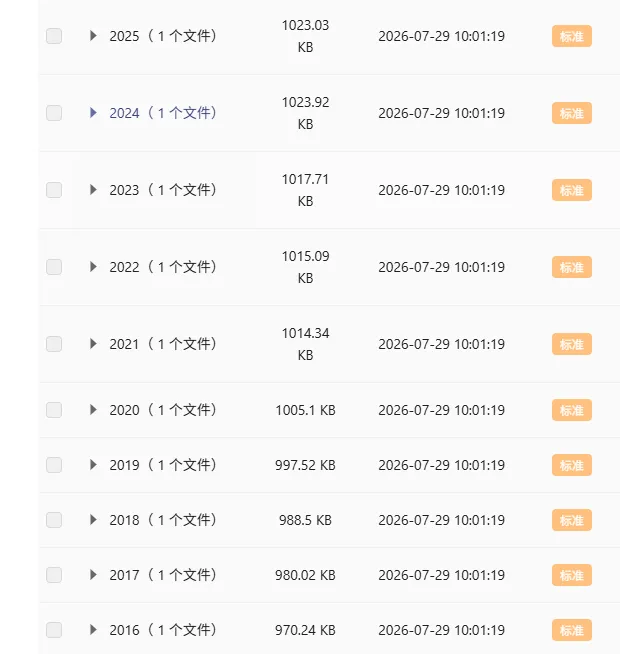This screenshot has width=620, height=654.
Task: Select the 2023 row checkbox
Action: tap(54, 190)
